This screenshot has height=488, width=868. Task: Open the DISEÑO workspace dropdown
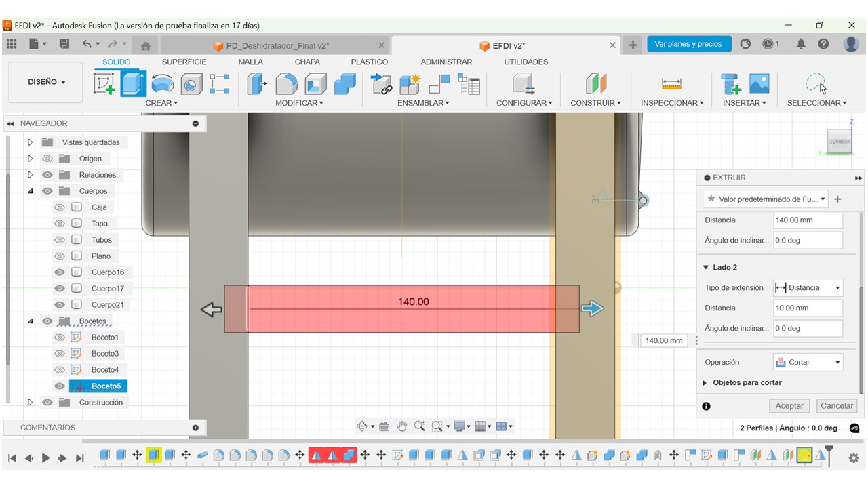click(46, 82)
